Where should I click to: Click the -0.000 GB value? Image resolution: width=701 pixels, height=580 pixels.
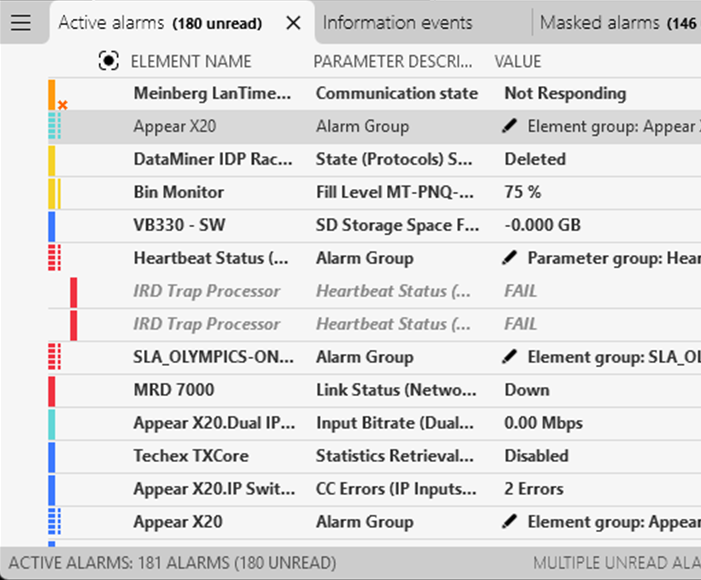click(542, 225)
